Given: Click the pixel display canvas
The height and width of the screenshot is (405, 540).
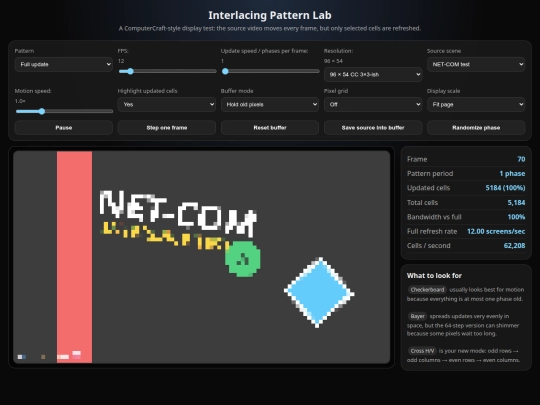Looking at the screenshot, I should pos(201,257).
